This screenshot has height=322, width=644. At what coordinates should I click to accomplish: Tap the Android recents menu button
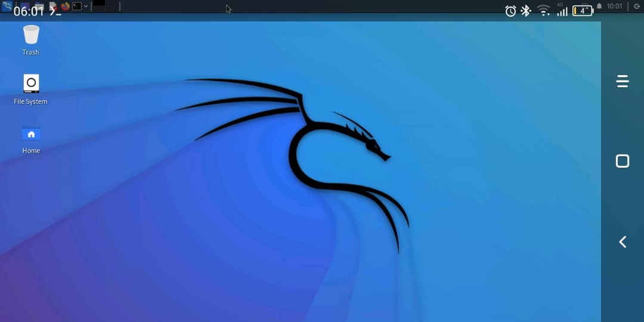[x=623, y=81]
